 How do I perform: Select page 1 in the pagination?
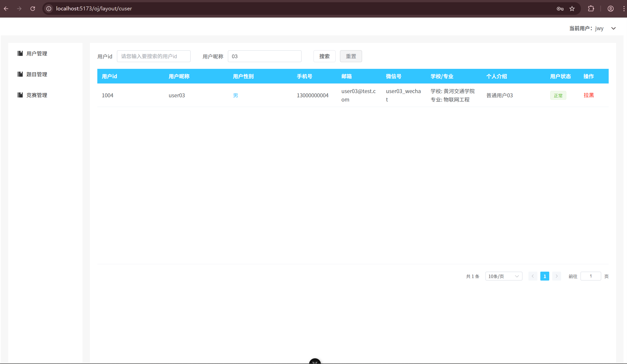[x=544, y=276]
